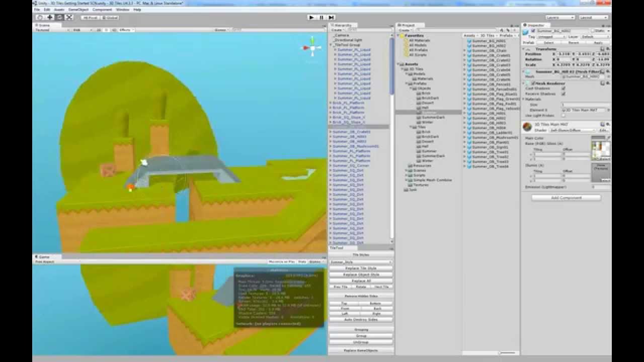Viewport: 644px width, 362px height.
Task: Click the Mesh Filter component gear icon
Action: (608, 72)
